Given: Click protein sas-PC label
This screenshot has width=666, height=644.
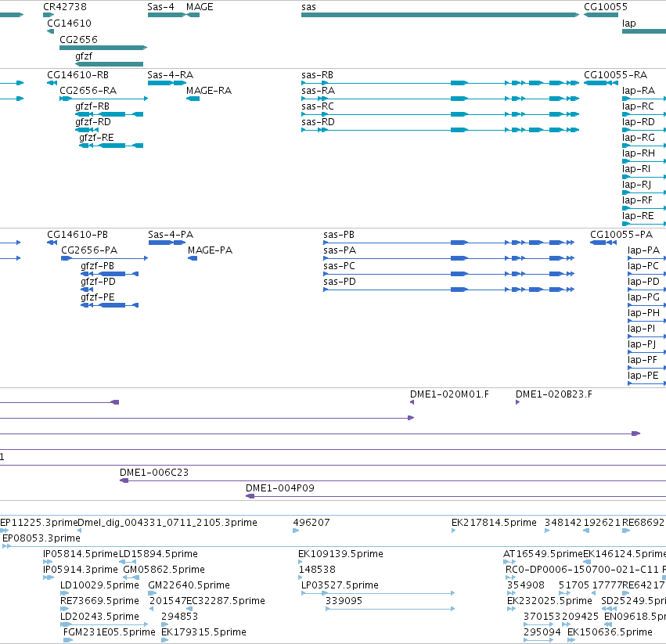Looking at the screenshot, I should (339, 266).
